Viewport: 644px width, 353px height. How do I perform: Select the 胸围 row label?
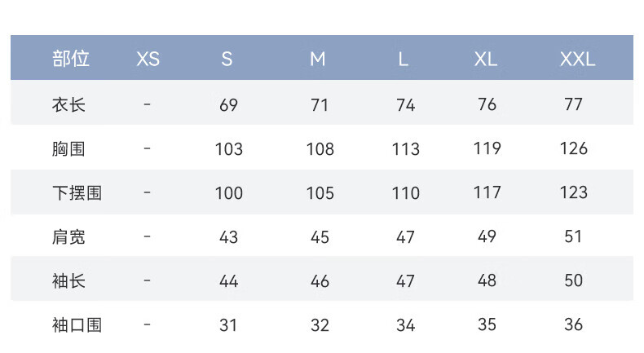[68, 148]
